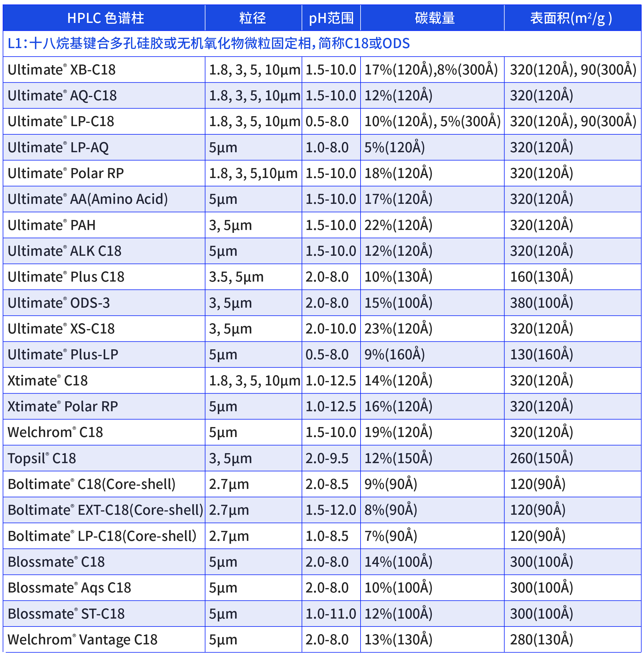Click the 13%(130Å) carbon load cell
The image size is (644, 657).
point(398,640)
